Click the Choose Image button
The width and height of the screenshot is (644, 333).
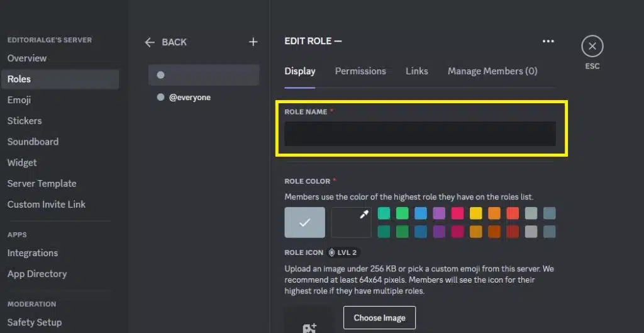(x=379, y=318)
